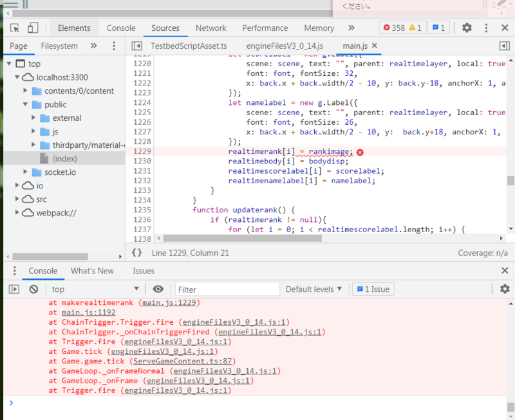Create a live expression eye icon

(x=158, y=289)
